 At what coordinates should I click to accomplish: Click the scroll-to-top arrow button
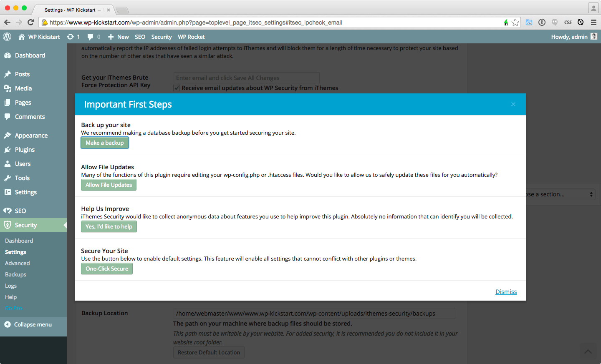pyautogui.click(x=588, y=351)
